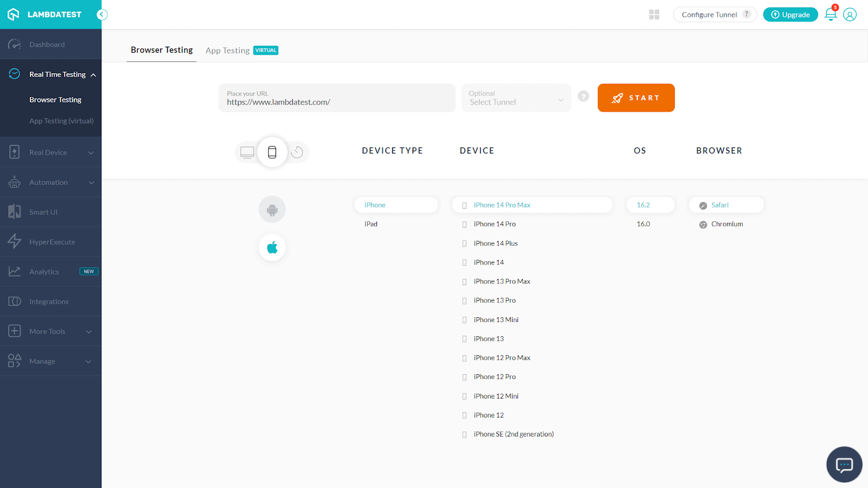Click the Configure Tunnel button
Screen dimensions: 868x488
715,15
